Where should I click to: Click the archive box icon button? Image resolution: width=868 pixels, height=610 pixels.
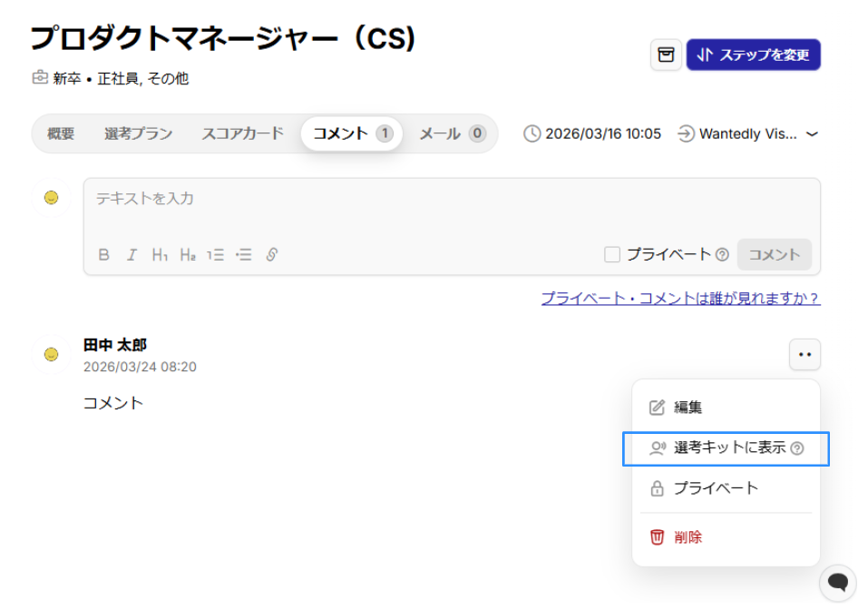666,55
